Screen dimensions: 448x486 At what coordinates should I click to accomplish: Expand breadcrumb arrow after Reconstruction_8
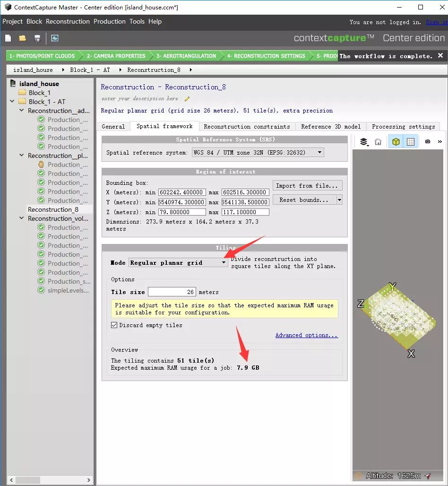pos(190,70)
